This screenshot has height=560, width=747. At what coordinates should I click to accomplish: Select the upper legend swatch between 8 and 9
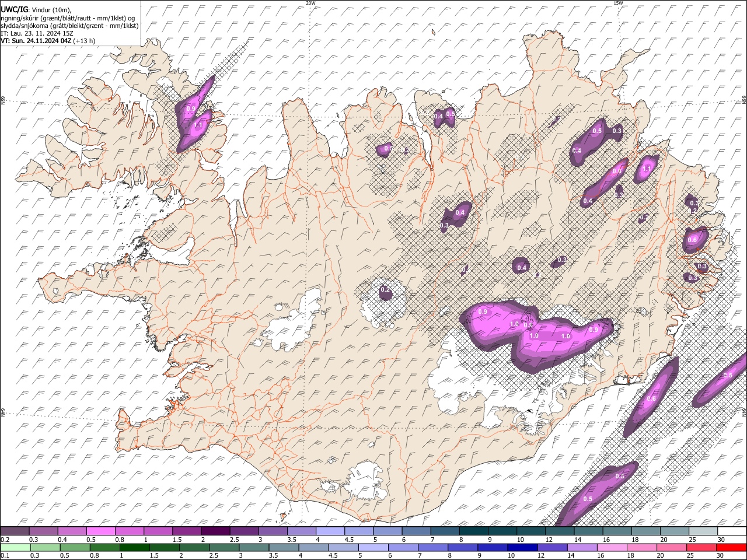[x=473, y=531]
